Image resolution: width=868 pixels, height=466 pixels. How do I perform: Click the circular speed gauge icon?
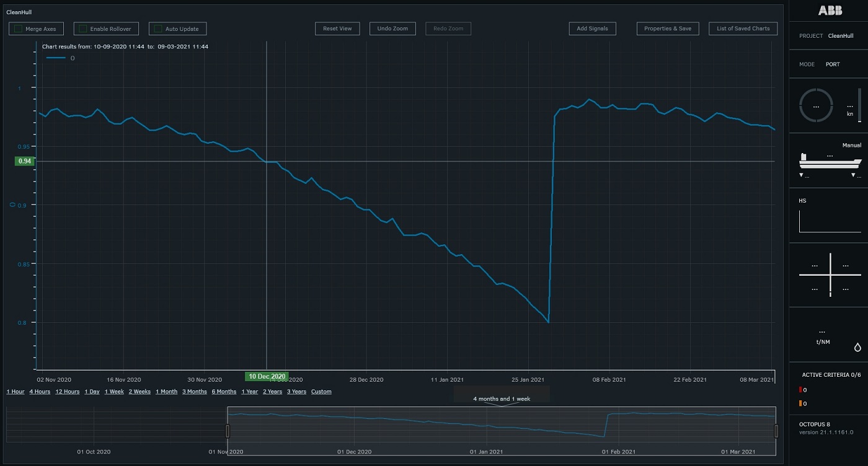pyautogui.click(x=816, y=106)
